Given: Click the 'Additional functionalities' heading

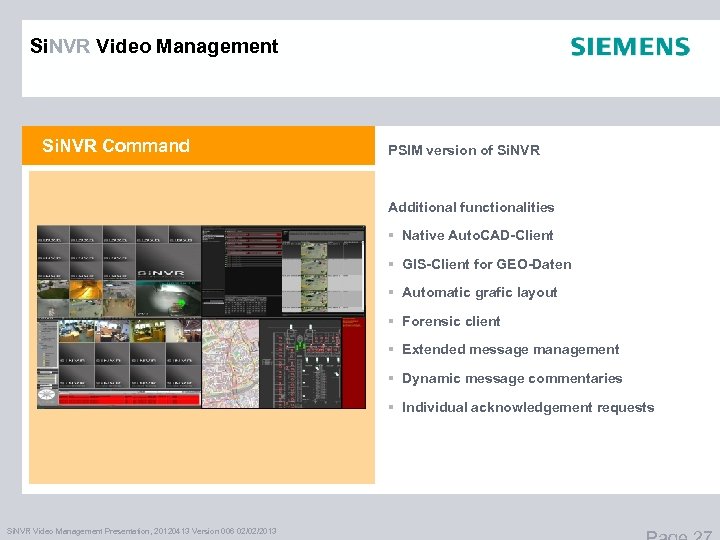Looking at the screenshot, I should click(x=471, y=207).
